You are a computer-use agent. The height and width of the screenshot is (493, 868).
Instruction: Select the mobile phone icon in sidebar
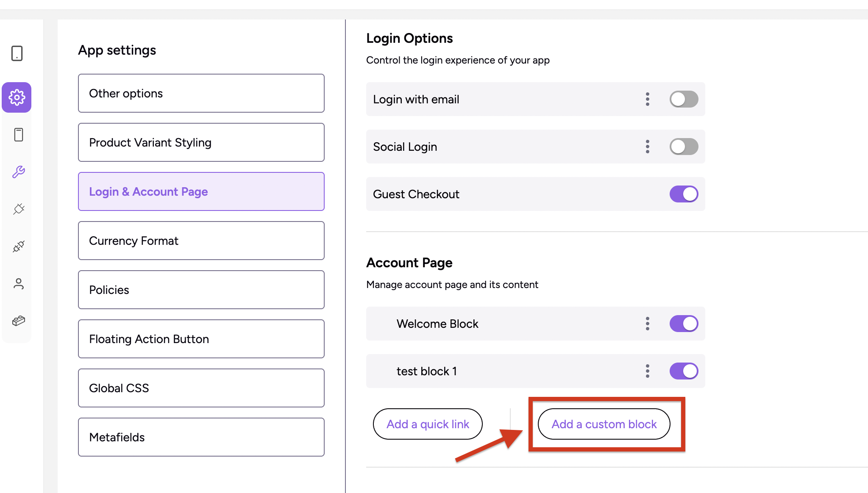click(x=19, y=135)
